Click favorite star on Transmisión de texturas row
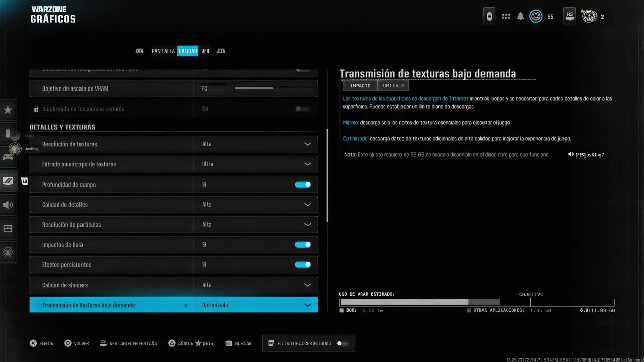This screenshot has width=644, height=362. pos(186,305)
